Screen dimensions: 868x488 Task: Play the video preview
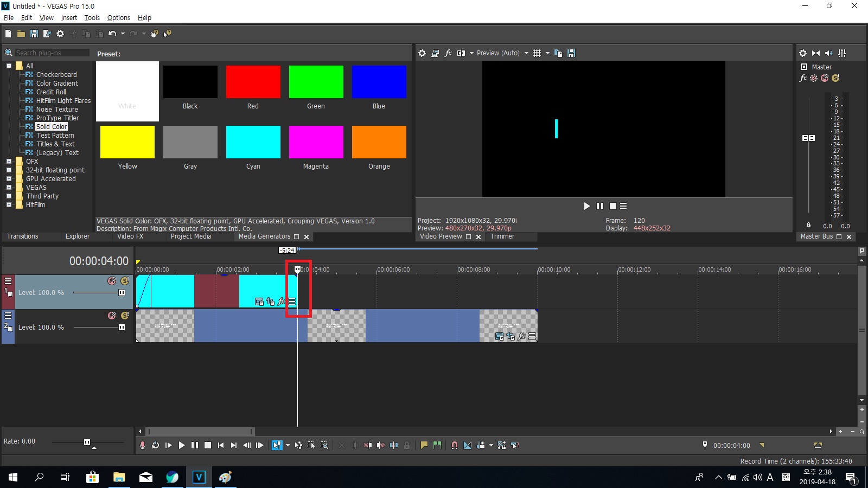coord(586,206)
